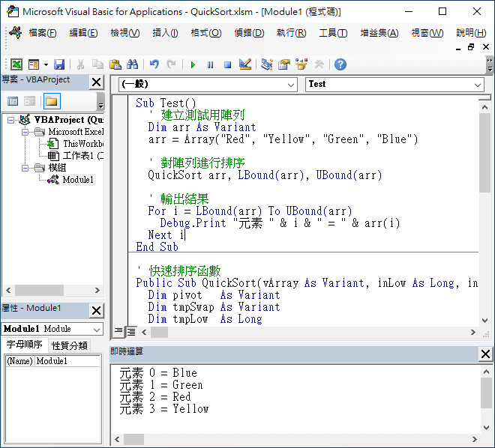Click the View Microsoft Excel toolbar icon
The height and width of the screenshot is (448, 495).
tap(16, 64)
